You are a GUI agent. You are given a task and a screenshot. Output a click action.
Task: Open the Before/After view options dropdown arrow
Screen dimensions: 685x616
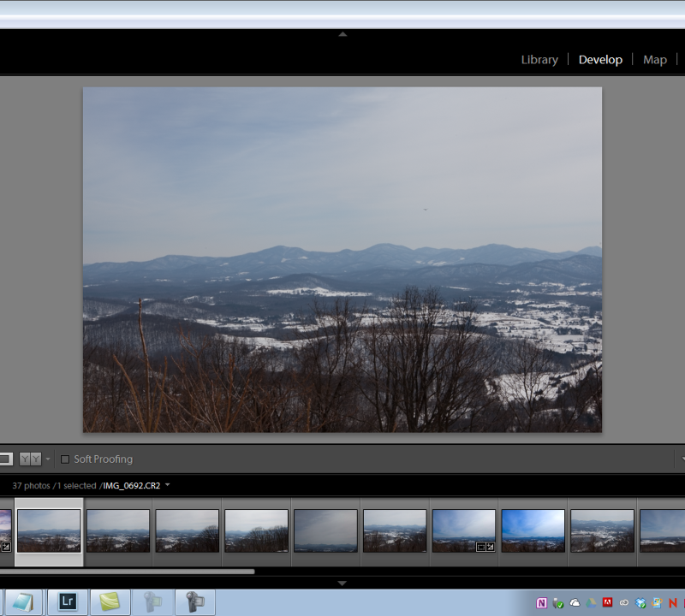pos(48,459)
